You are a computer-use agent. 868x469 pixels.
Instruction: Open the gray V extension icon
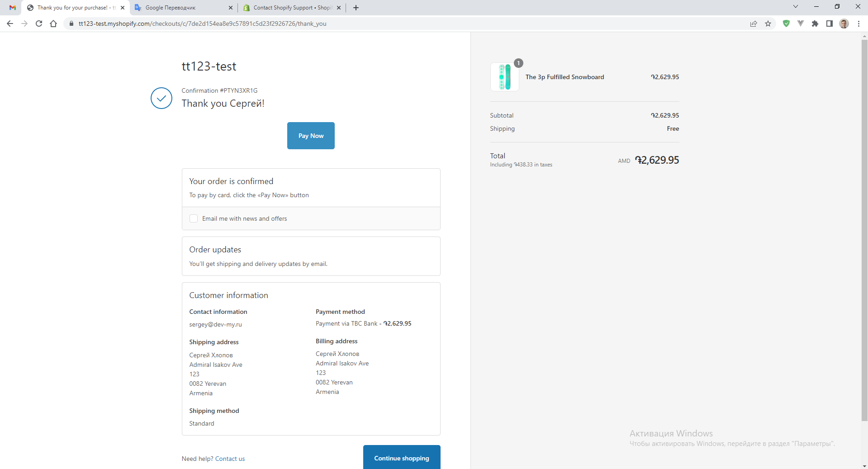[x=801, y=24]
